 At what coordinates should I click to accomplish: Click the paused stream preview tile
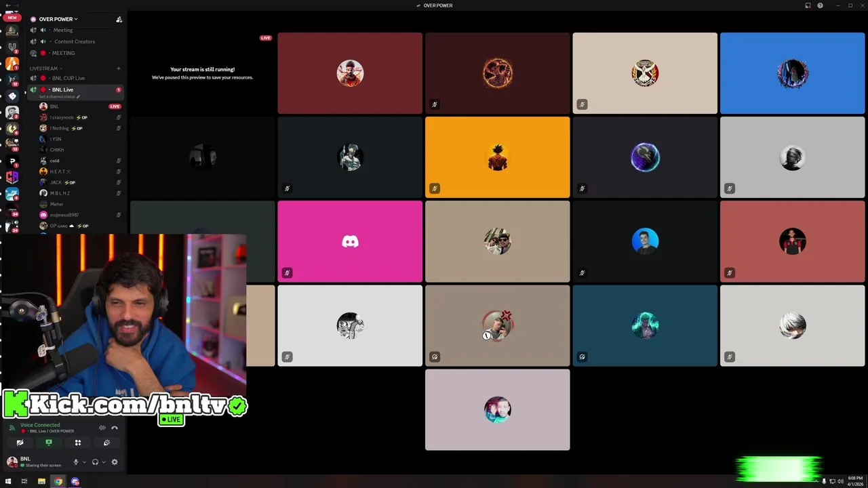(202, 73)
